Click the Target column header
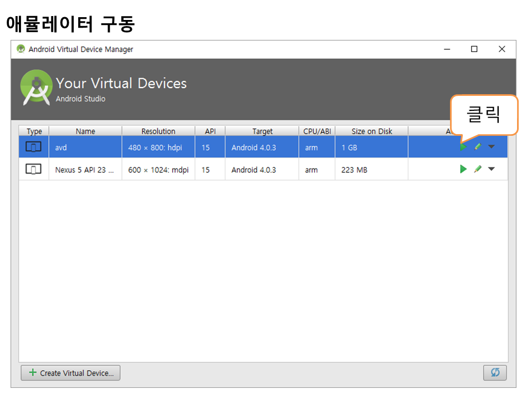The width and height of the screenshot is (532, 399). point(262,131)
